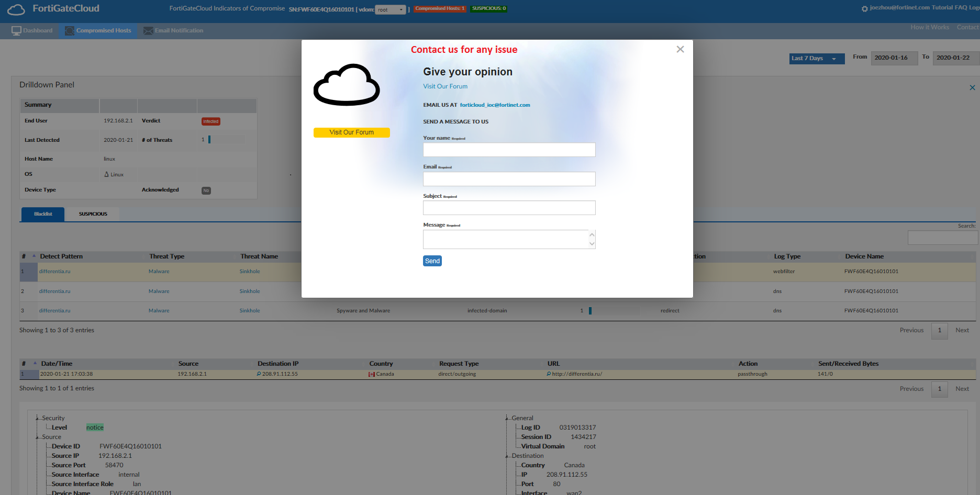This screenshot has height=495, width=980.
Task: Click the Dashboard monitor icon
Action: coord(15,30)
